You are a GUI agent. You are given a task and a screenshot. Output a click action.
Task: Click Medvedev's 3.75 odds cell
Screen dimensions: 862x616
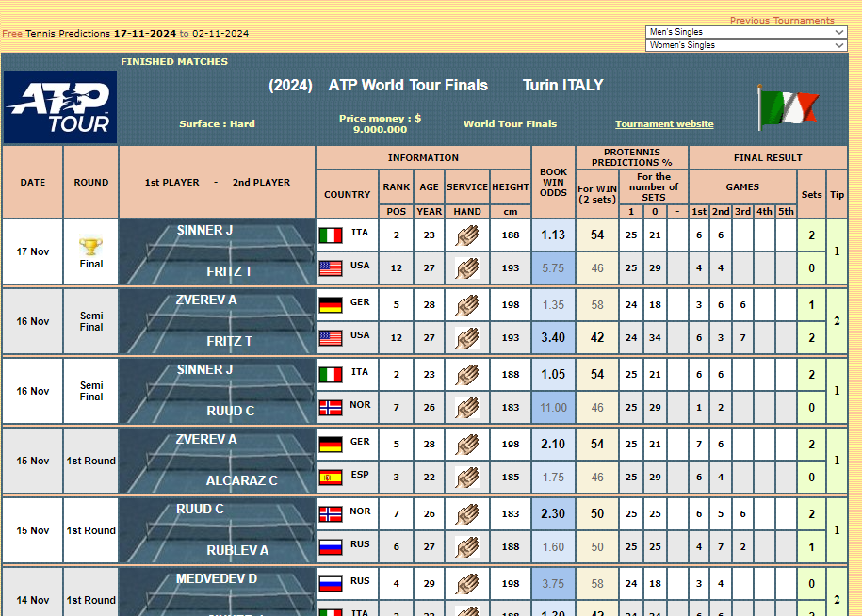553,584
